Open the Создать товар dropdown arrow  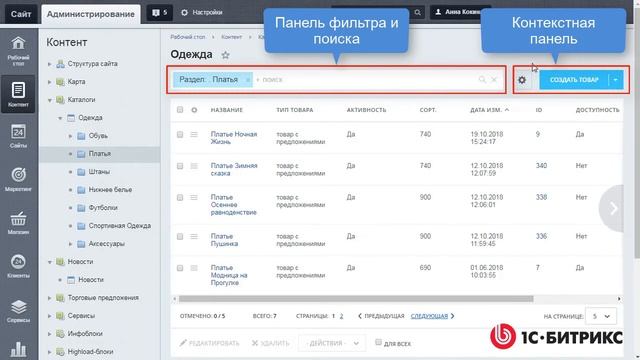(616, 80)
